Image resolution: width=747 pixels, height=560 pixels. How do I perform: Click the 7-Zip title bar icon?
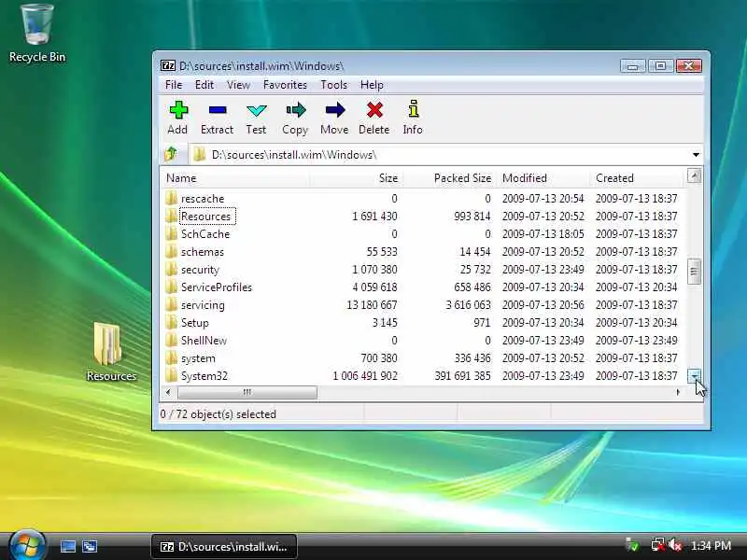168,65
